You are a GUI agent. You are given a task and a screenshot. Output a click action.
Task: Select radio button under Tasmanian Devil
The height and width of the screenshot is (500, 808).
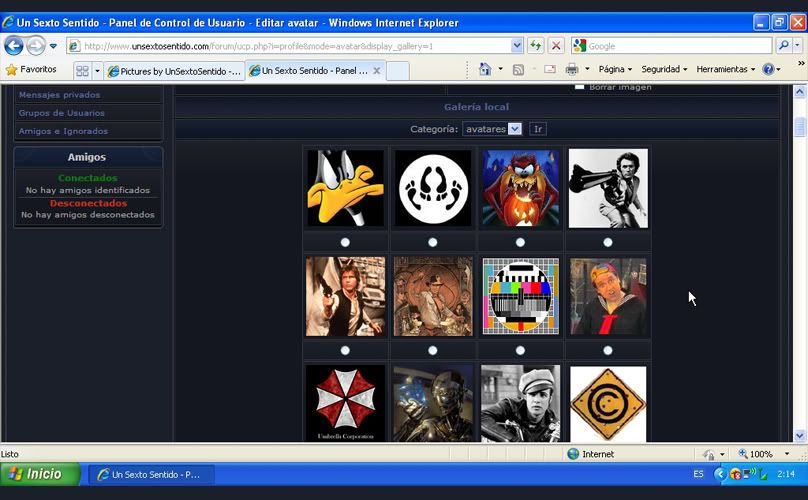point(520,242)
